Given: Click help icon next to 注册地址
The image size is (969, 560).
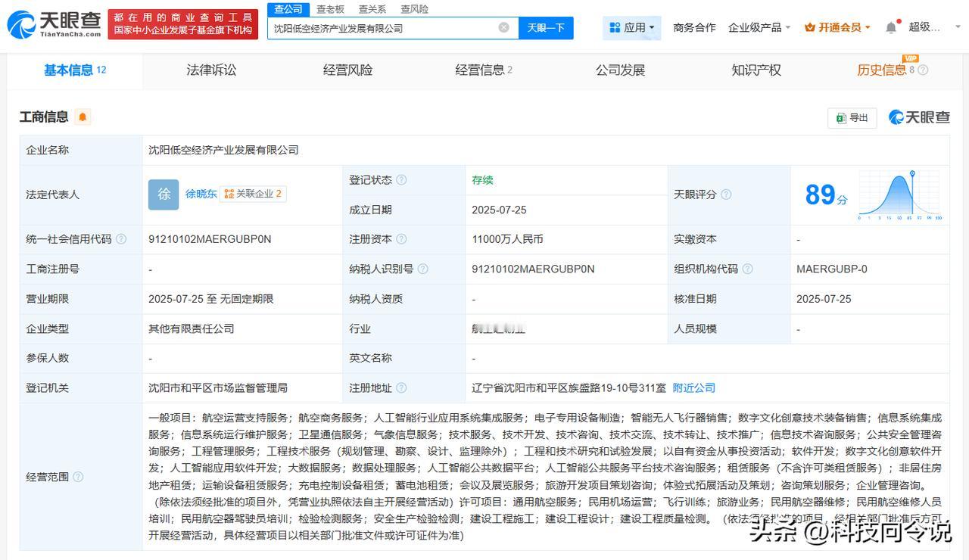Looking at the screenshot, I should pos(401,388).
